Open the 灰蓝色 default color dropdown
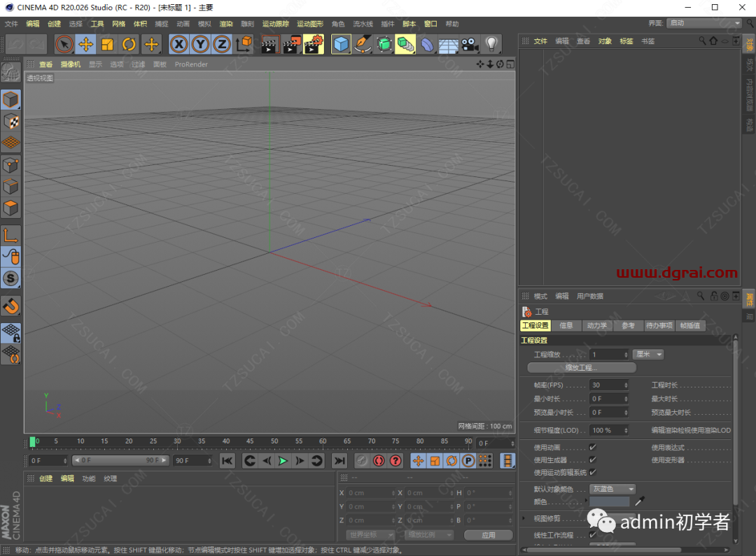This screenshot has height=556, width=756. point(612,489)
